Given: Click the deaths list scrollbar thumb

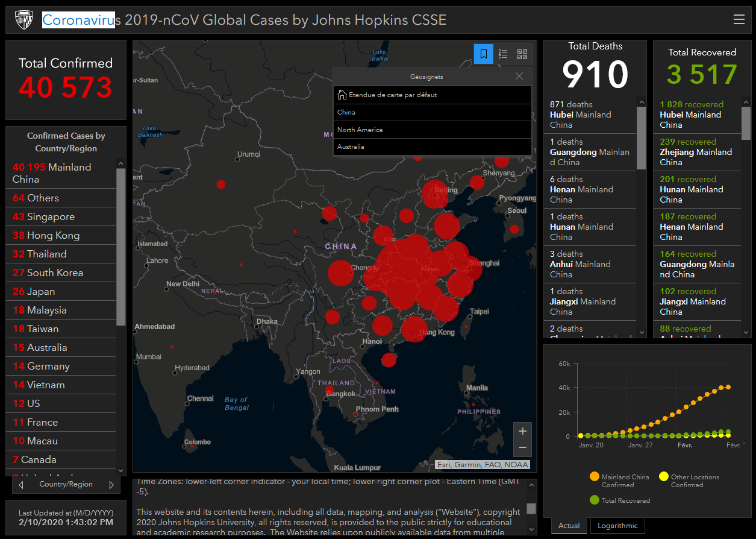Looking at the screenshot, I should [x=641, y=137].
